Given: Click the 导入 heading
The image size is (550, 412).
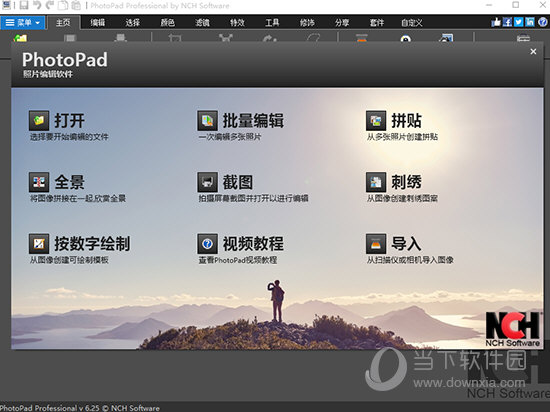Looking at the screenshot, I should tap(407, 244).
